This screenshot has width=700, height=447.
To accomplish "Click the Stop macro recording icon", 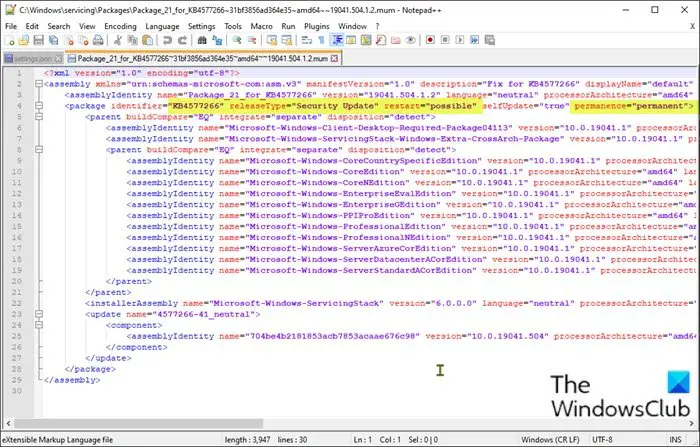I will (445, 40).
